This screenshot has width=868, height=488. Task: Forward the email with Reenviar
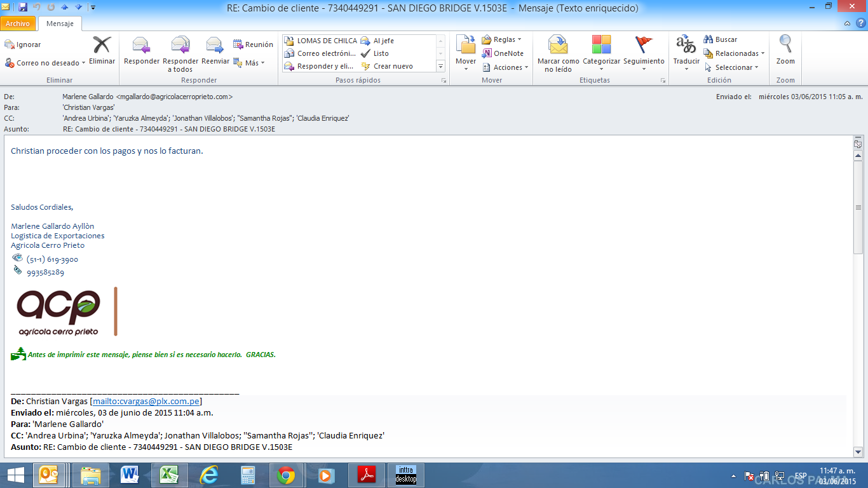pos(215,46)
